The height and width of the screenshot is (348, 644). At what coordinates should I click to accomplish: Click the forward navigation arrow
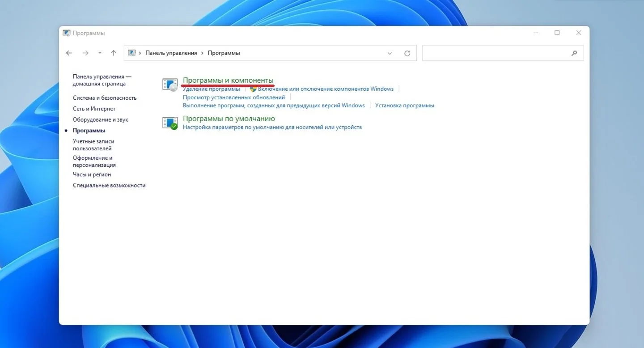pos(85,53)
